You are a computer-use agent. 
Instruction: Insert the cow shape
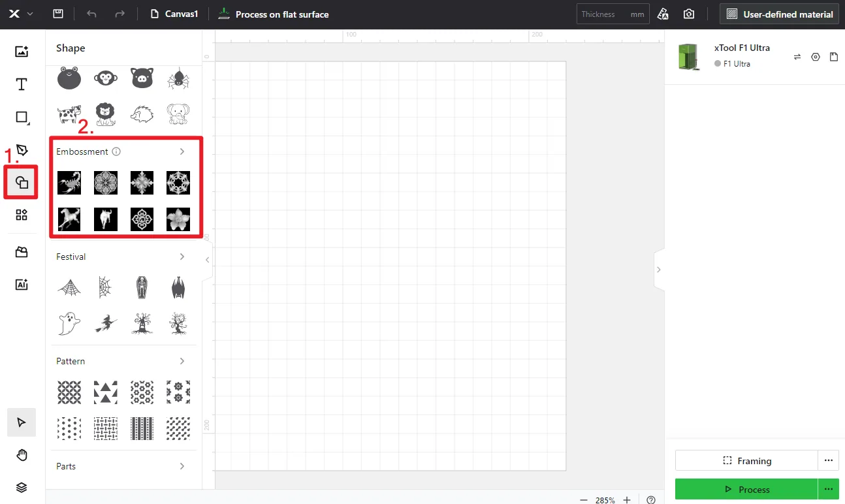point(69,114)
